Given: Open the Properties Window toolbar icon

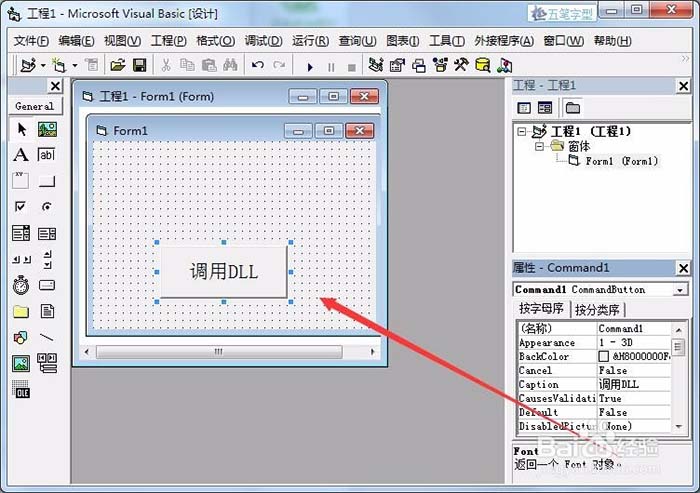Looking at the screenshot, I should click(397, 65).
